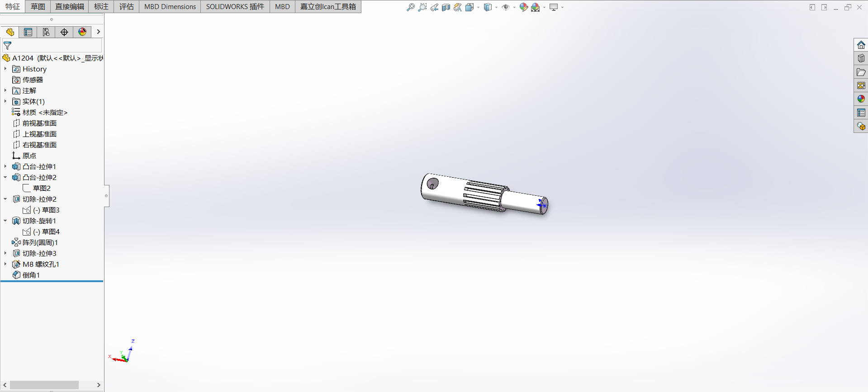The width and height of the screenshot is (868, 392).
Task: Open the ConfigurationManager tab
Action: [x=46, y=32]
